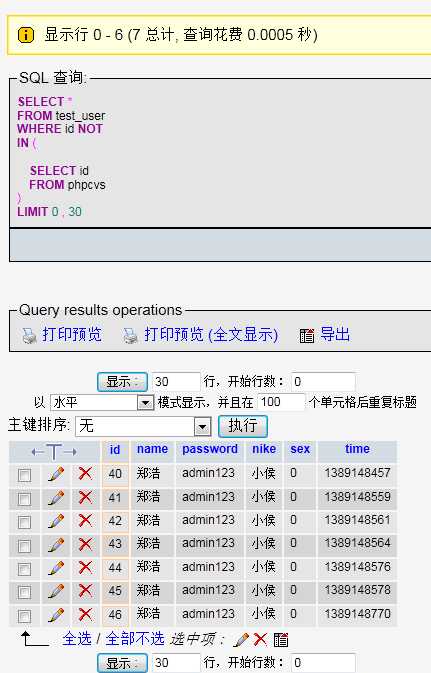Edit row 40 with the pencil icon

pos(56,474)
